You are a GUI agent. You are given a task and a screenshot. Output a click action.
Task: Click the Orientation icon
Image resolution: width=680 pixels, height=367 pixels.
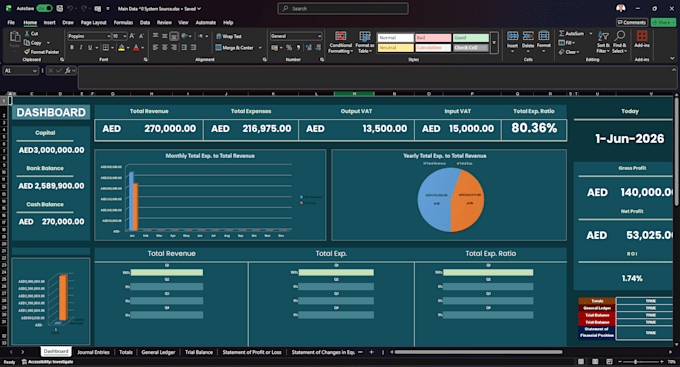click(185, 36)
